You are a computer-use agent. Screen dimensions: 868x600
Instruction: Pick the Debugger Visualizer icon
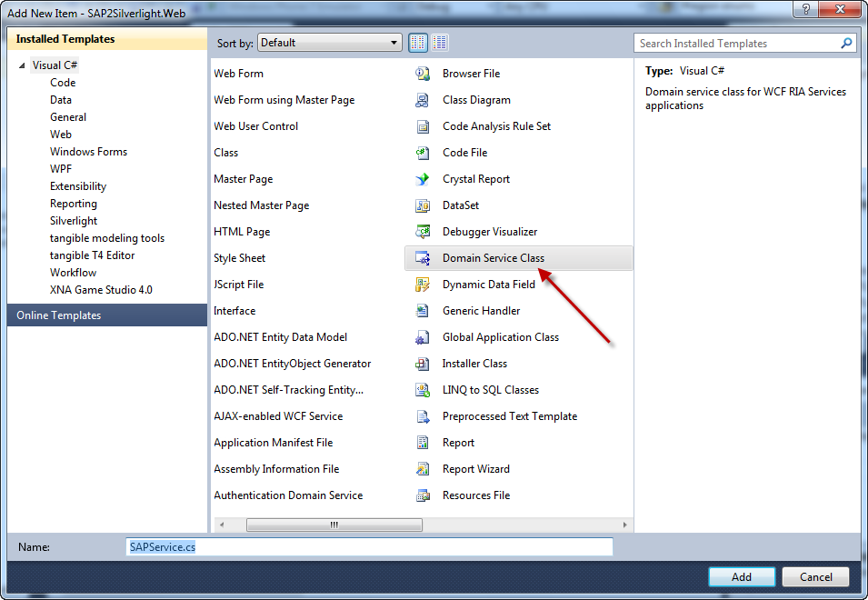(423, 232)
